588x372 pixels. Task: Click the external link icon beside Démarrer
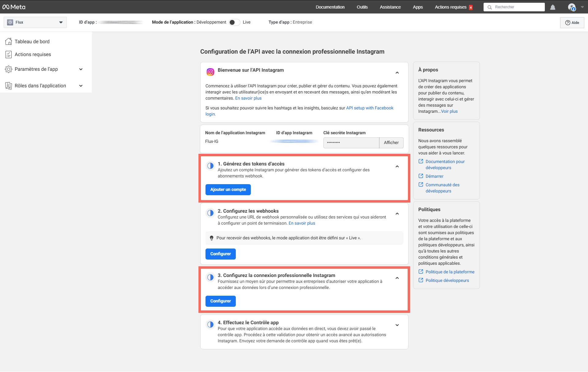421,176
